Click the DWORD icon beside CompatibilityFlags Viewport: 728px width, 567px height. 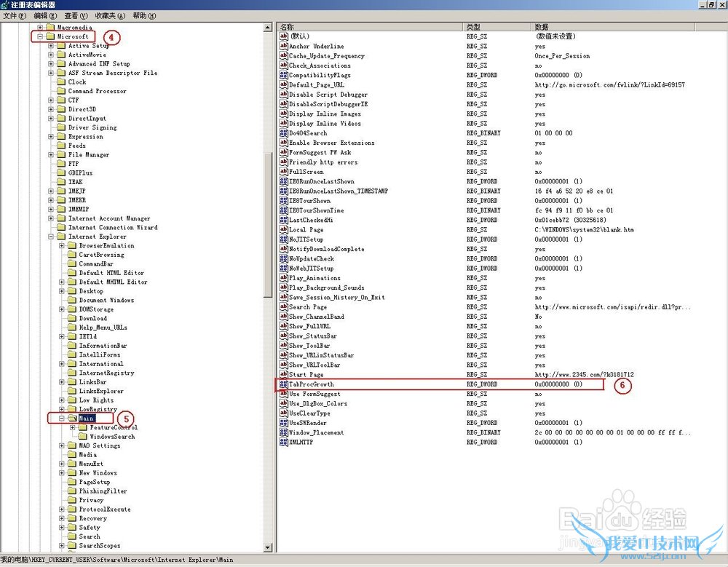pyautogui.click(x=283, y=75)
